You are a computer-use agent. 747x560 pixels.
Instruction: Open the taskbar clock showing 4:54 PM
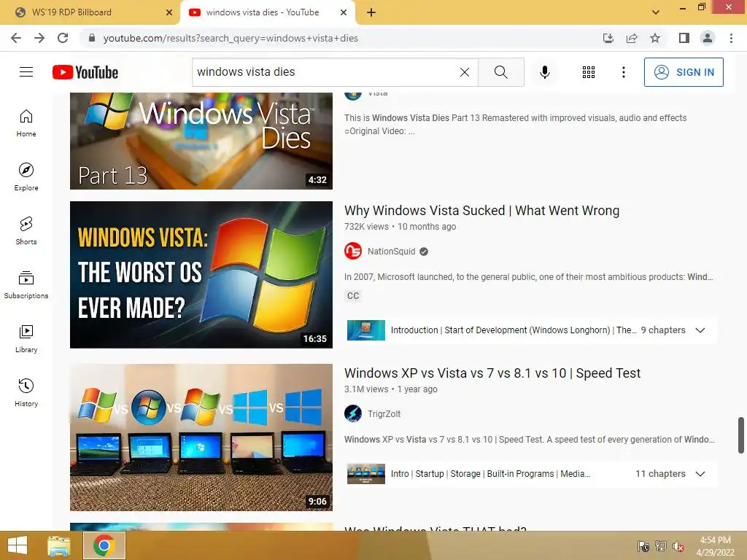715,546
